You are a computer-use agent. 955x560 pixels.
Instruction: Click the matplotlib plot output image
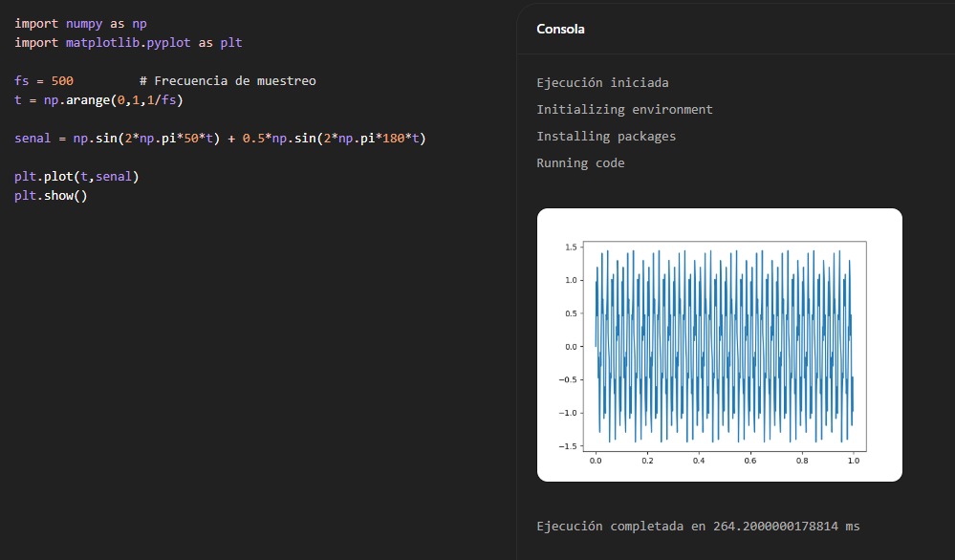click(x=719, y=345)
